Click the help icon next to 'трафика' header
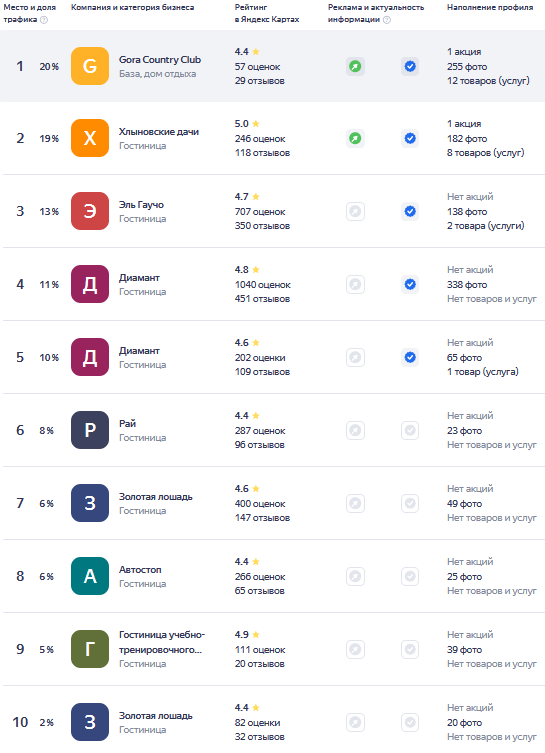The image size is (545, 753). (44, 20)
